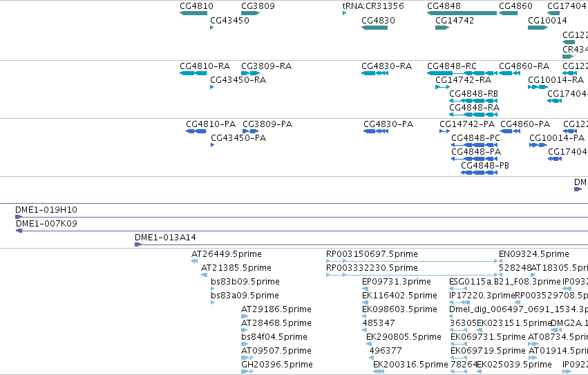This screenshot has width=588, height=375.
Task: Open the GH20396.5prime EST
Action: pos(247,372)
